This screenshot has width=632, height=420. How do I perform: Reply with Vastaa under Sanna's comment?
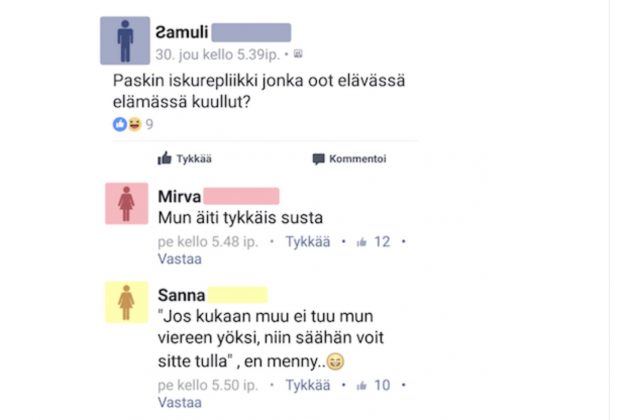pos(180,402)
